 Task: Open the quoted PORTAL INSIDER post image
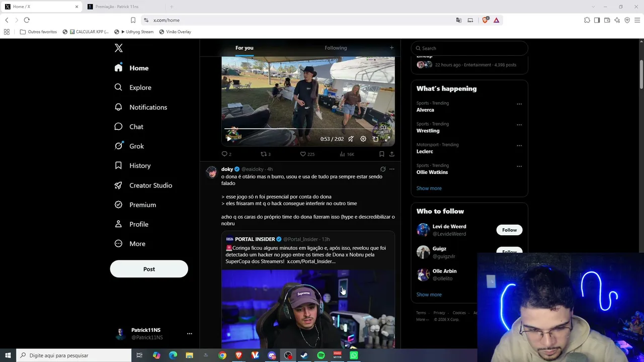point(308,309)
